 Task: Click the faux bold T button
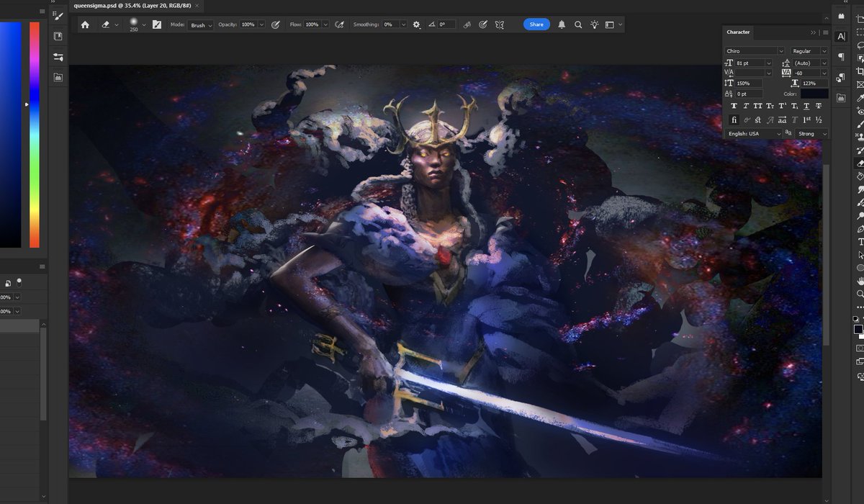pyautogui.click(x=734, y=106)
